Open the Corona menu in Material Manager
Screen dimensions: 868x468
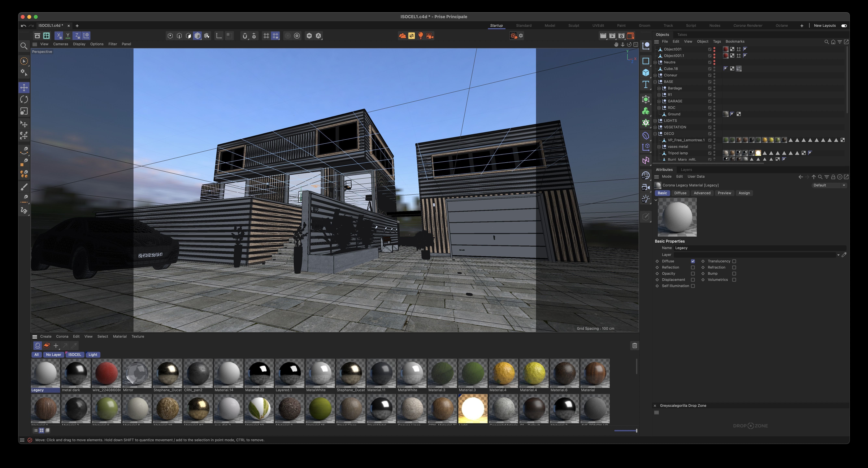coord(62,336)
